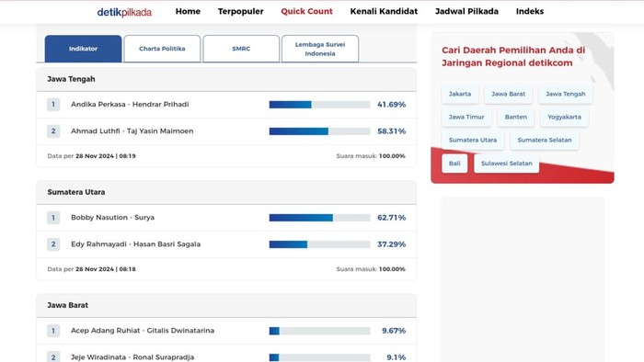644x362 pixels.
Task: Open the Terpopuler menu item
Action: (x=241, y=11)
